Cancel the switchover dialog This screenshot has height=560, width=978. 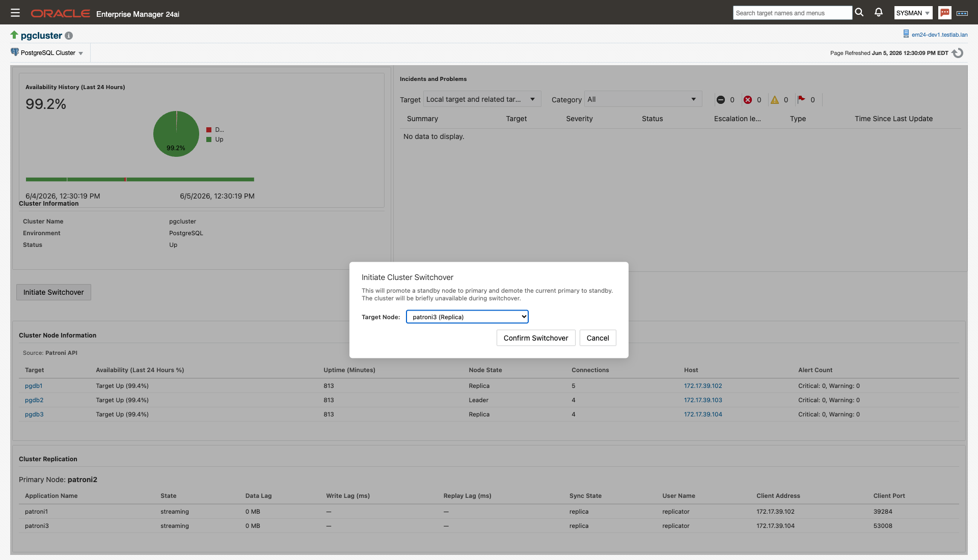point(598,338)
